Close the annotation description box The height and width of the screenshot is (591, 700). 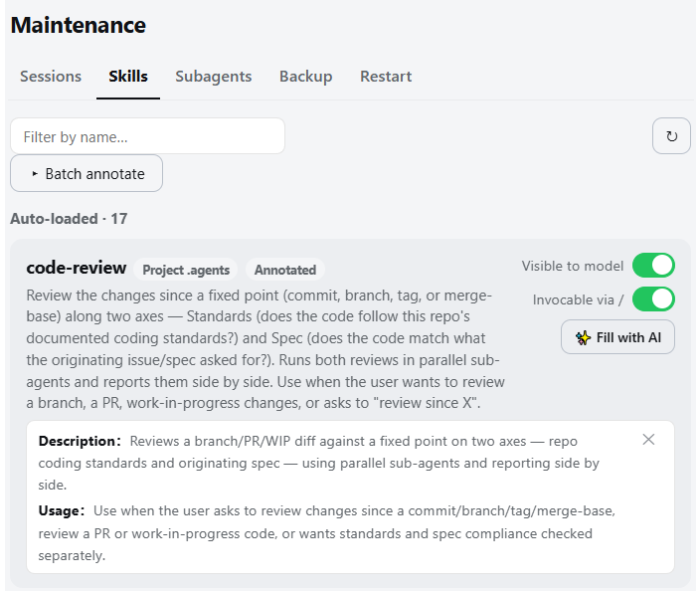pyautogui.click(x=648, y=440)
